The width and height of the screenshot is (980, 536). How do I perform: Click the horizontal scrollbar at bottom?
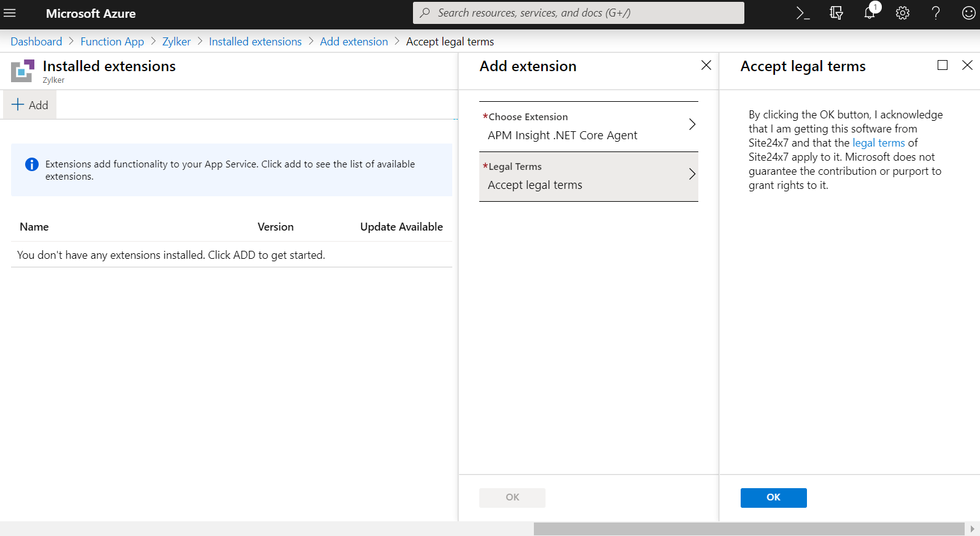749,529
